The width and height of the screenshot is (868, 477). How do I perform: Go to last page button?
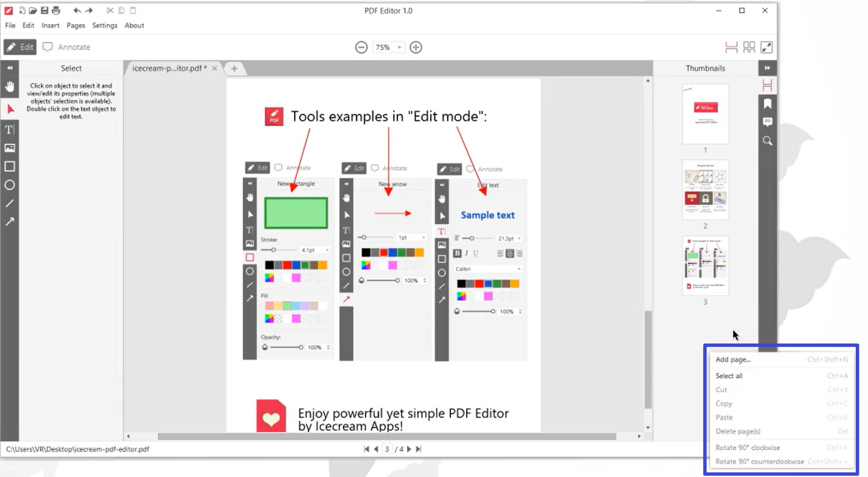coord(418,449)
